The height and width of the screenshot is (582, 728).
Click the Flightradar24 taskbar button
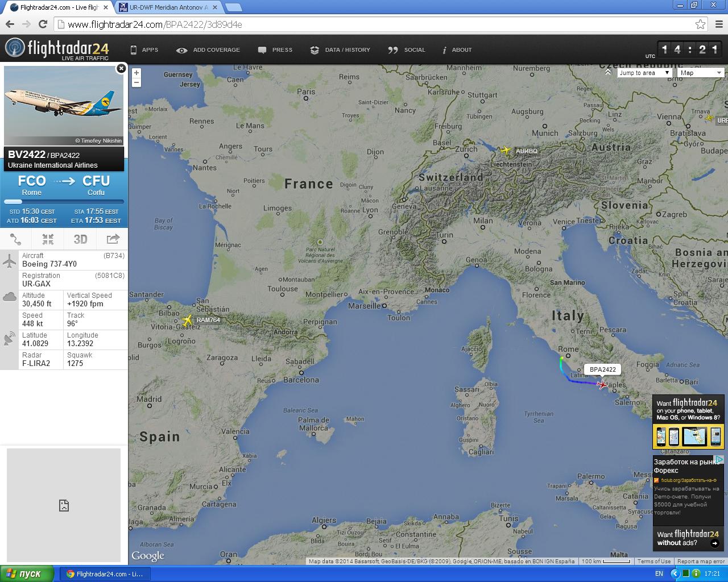point(105,574)
